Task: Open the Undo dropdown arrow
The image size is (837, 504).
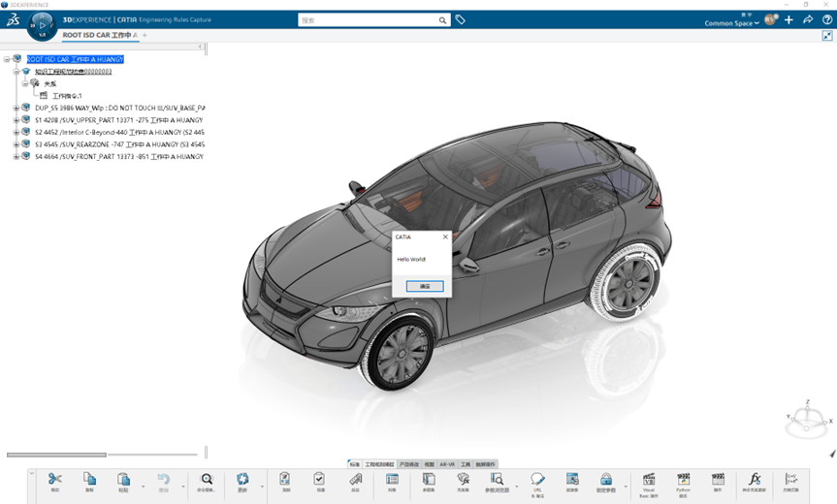Action: [183, 487]
